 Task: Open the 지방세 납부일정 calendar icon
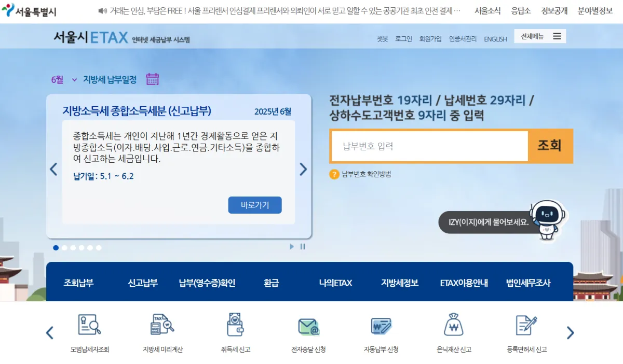tap(152, 78)
